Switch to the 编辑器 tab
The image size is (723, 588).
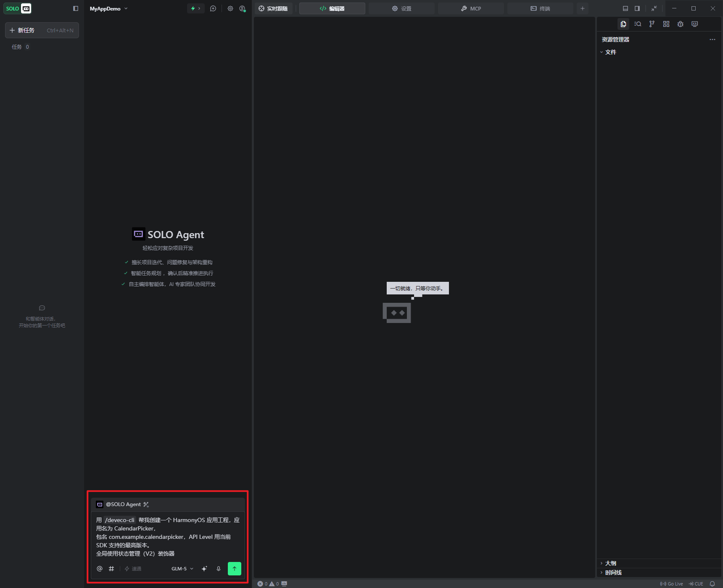(332, 8)
